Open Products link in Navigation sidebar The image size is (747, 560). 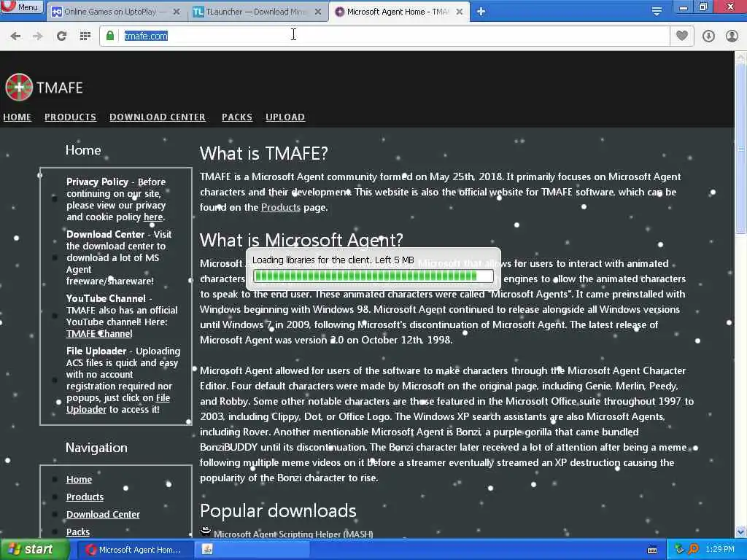(85, 497)
